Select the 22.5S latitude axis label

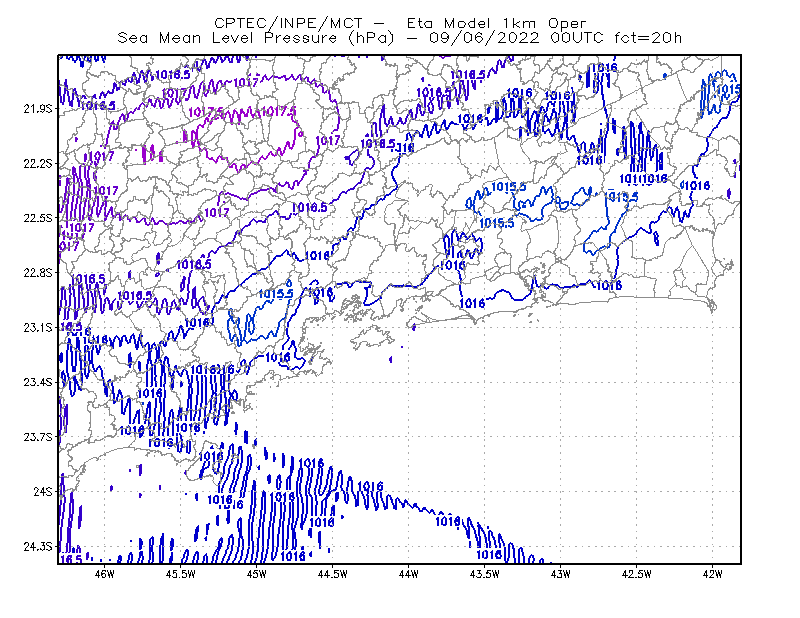tap(38, 218)
